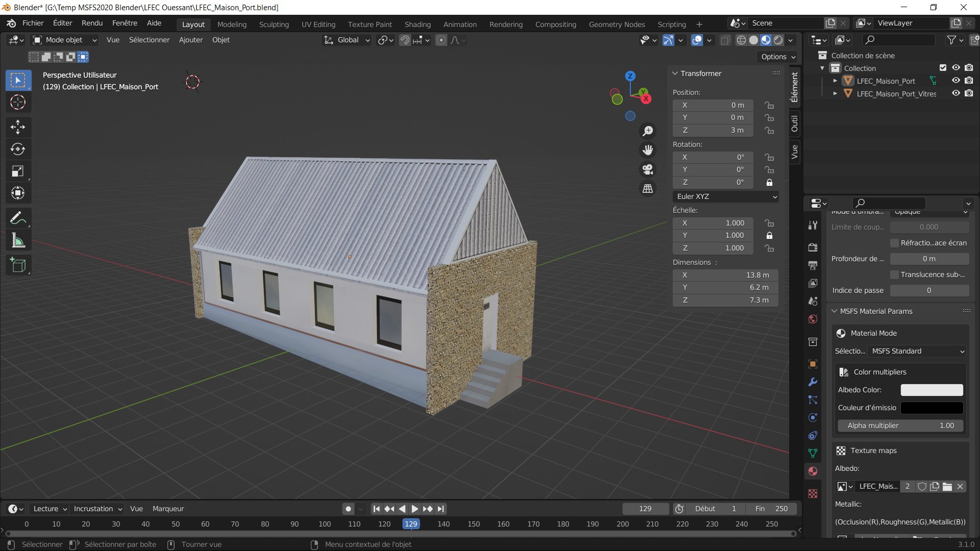Open the Fichier menu
Screen dimensions: 980x551
(x=33, y=23)
